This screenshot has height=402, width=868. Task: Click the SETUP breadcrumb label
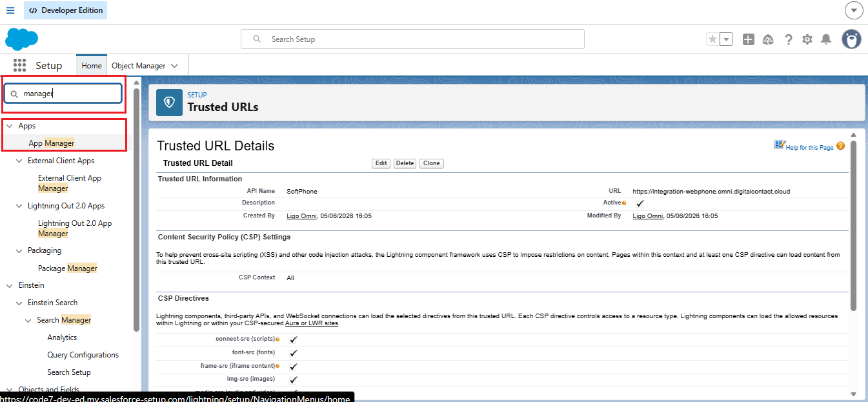coord(197,95)
